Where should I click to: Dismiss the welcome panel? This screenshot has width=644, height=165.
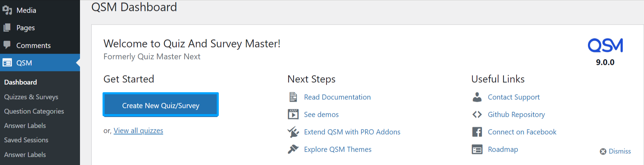616,151
